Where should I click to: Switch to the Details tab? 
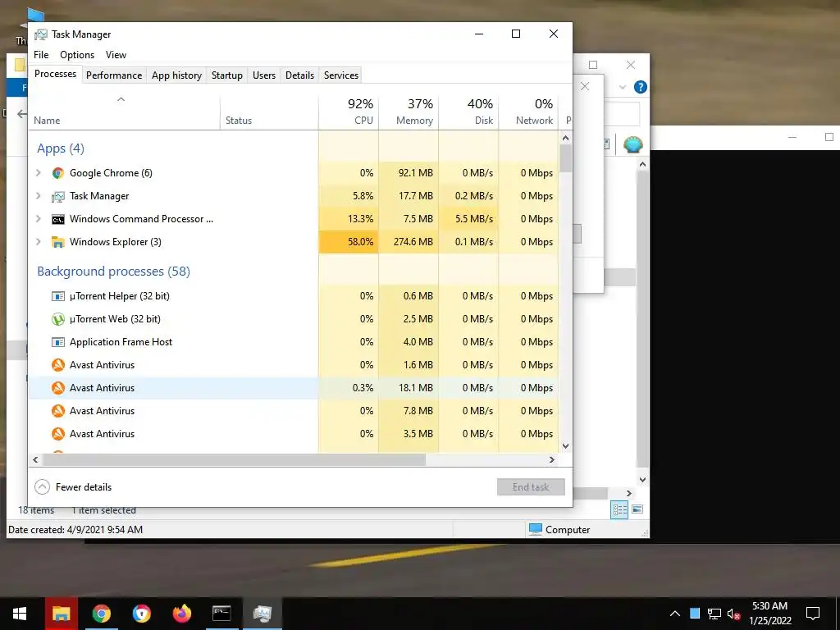pos(300,75)
